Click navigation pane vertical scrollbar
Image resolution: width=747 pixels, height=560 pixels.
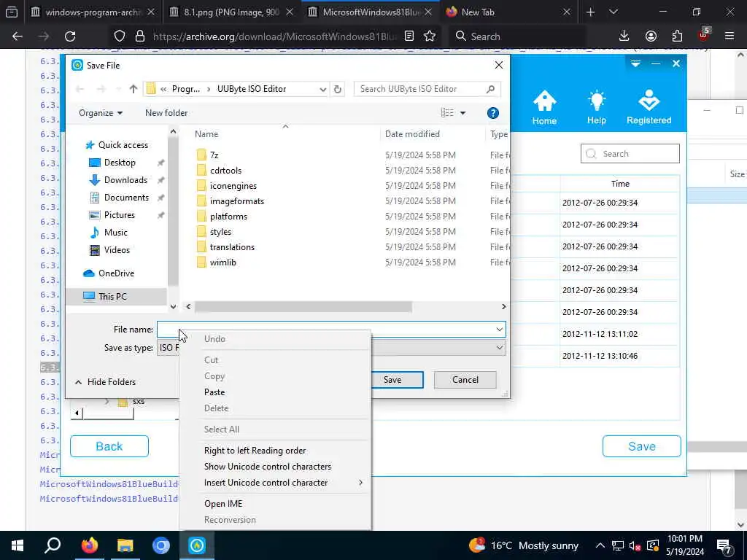tap(173, 212)
